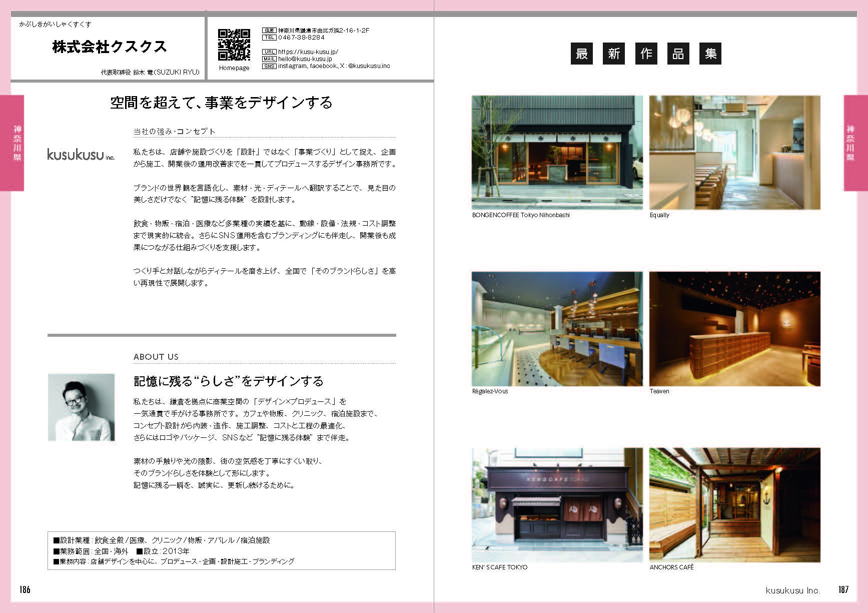868x613 pixels.
Task: Click the 住所 address label icon
Action: tap(269, 31)
